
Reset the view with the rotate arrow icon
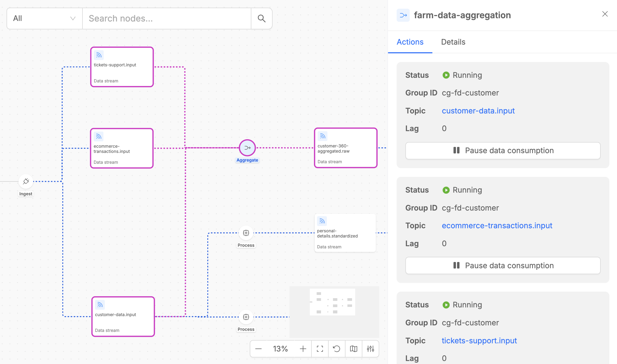coord(337,349)
